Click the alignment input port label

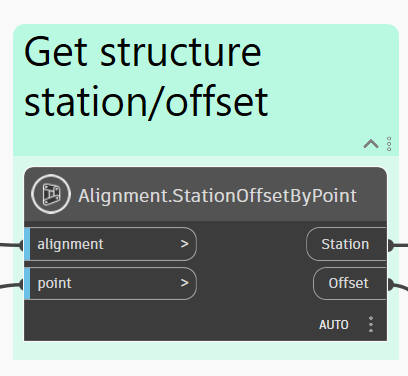click(x=70, y=244)
